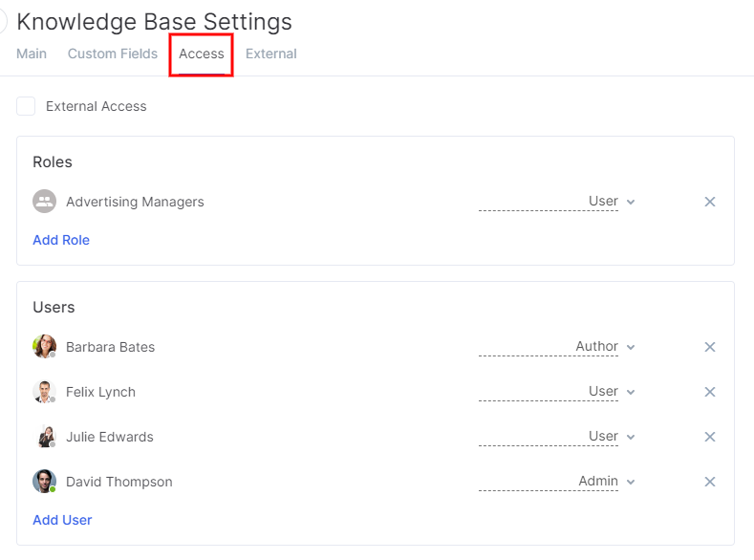
Task: Switch to the Main tab
Action: point(32,54)
